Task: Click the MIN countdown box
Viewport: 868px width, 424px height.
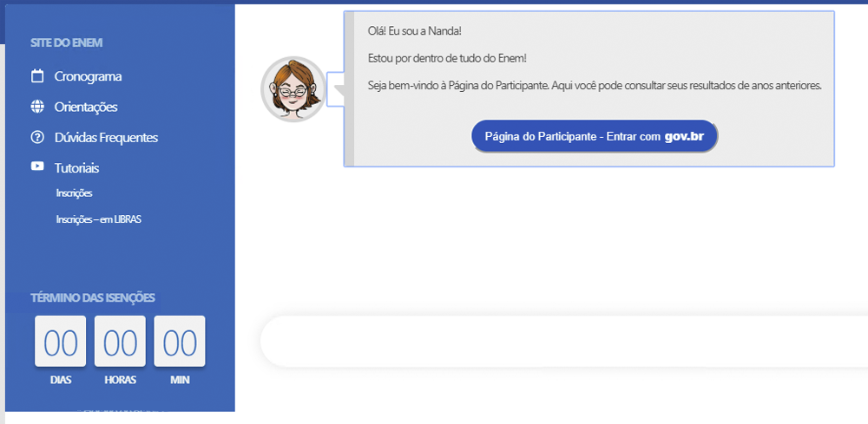Action: [180, 342]
